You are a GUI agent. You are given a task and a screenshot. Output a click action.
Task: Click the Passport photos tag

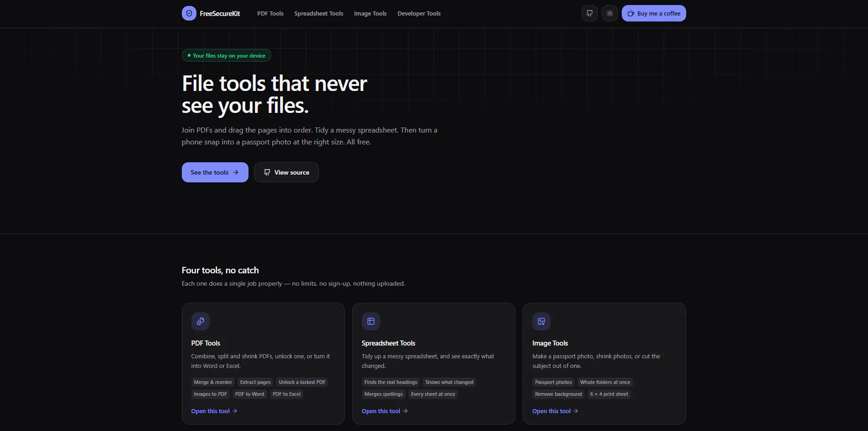pyautogui.click(x=553, y=382)
